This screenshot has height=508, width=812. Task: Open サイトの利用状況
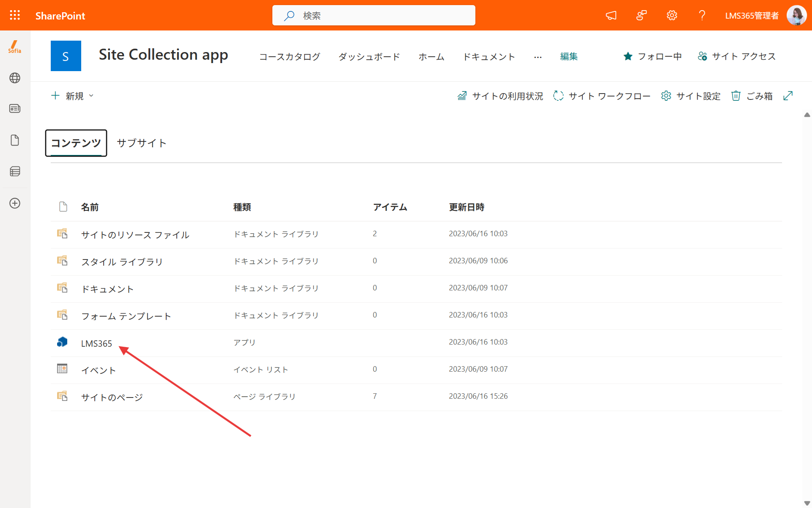tap(500, 96)
